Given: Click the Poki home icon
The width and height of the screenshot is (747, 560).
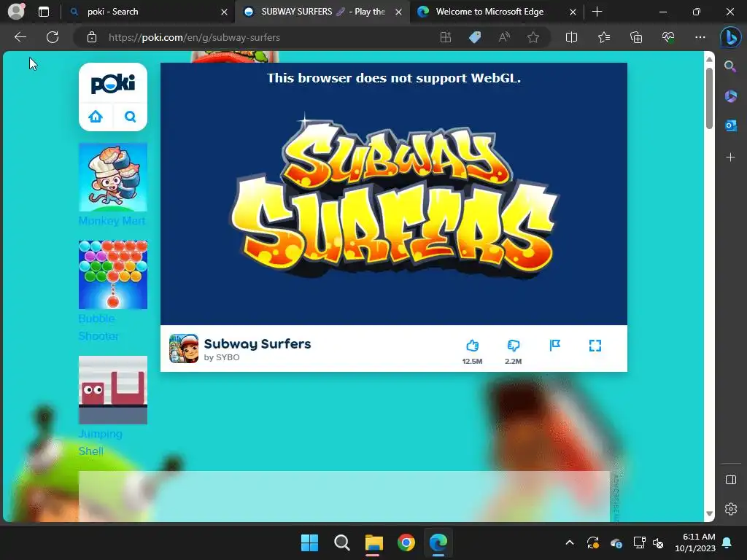Looking at the screenshot, I should pyautogui.click(x=96, y=116).
